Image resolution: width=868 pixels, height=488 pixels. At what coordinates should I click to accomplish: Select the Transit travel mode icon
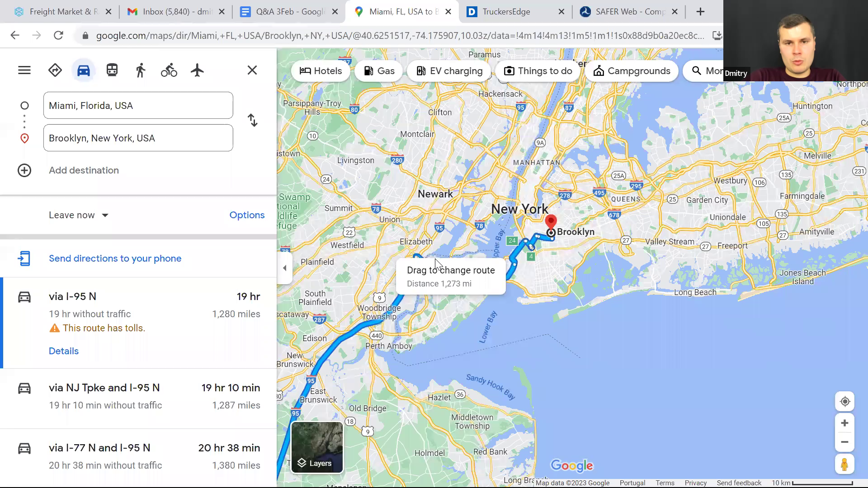(x=112, y=70)
